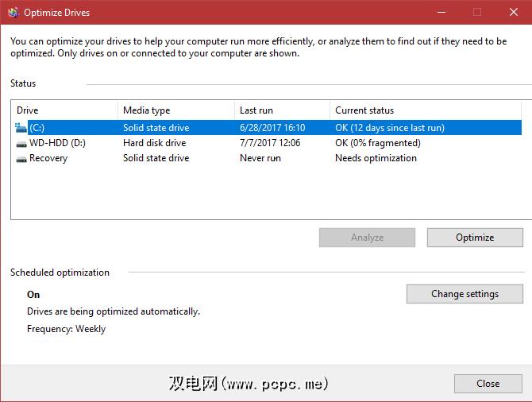Close the dialog using the Close button

click(488, 384)
